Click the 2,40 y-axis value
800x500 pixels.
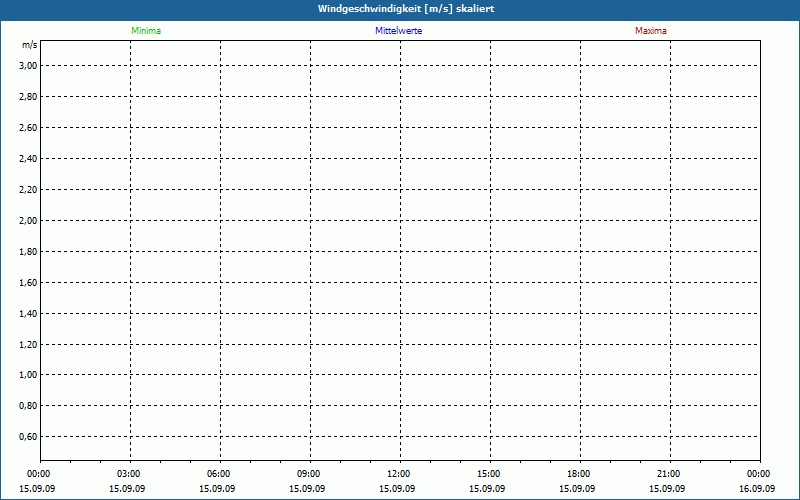pyautogui.click(x=28, y=159)
